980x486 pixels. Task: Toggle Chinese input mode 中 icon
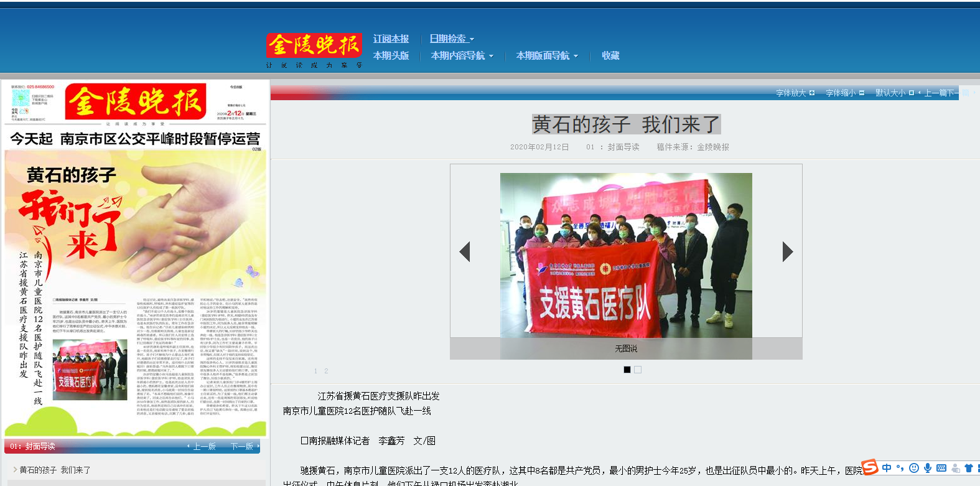(887, 468)
